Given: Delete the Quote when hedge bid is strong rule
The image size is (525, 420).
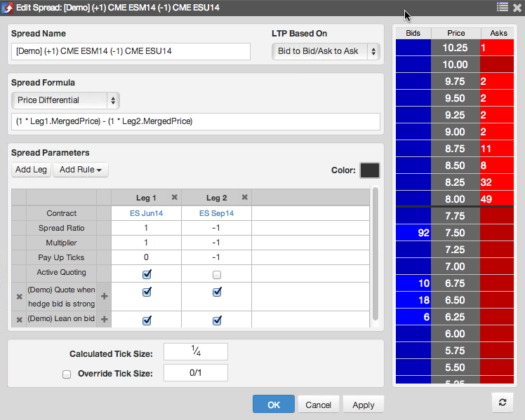Looking at the screenshot, I should (20, 297).
